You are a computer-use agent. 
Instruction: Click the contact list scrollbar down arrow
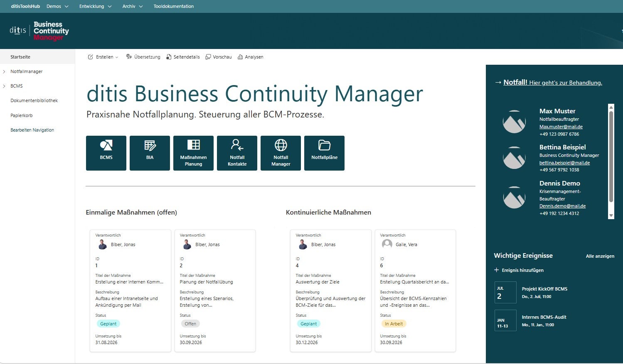611,215
